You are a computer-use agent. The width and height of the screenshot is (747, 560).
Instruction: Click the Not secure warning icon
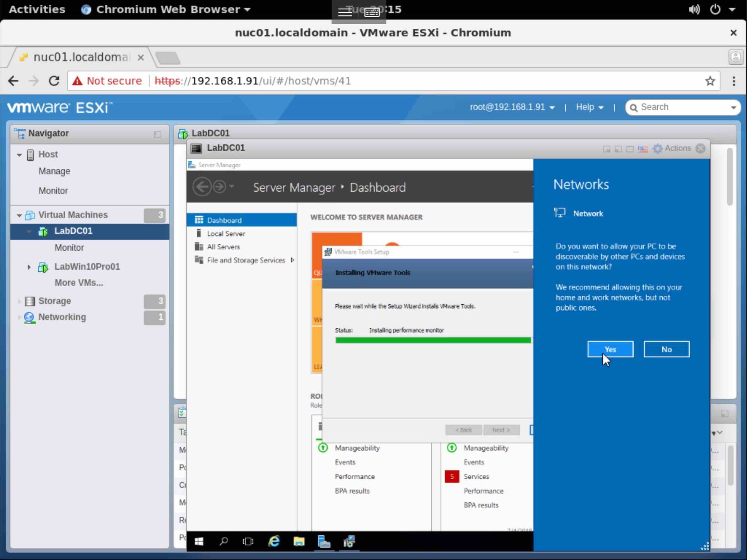(77, 81)
